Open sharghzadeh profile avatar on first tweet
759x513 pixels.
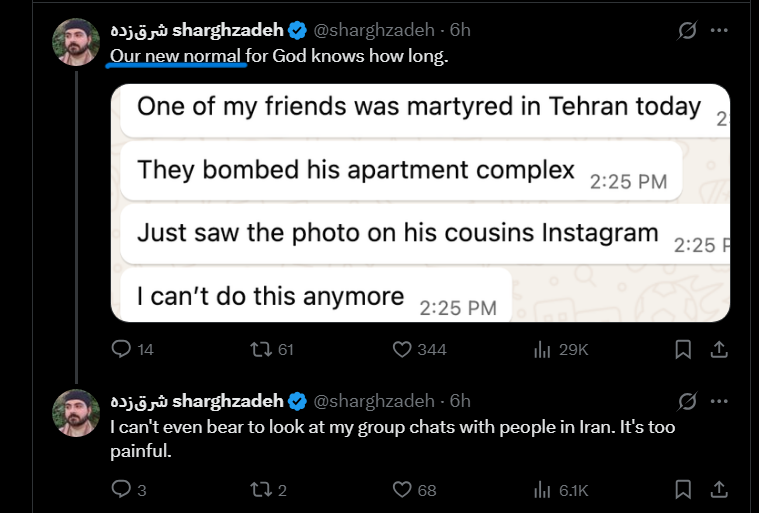point(76,42)
